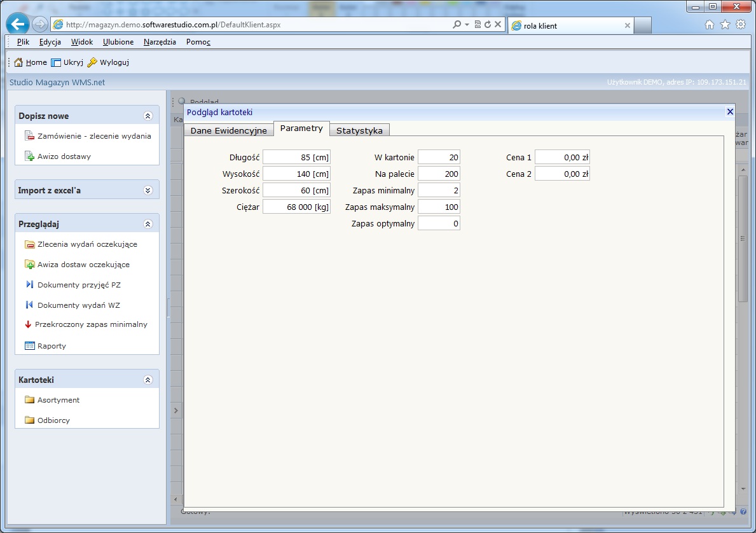
Task: Click the browser address bar URL
Action: pos(173,25)
